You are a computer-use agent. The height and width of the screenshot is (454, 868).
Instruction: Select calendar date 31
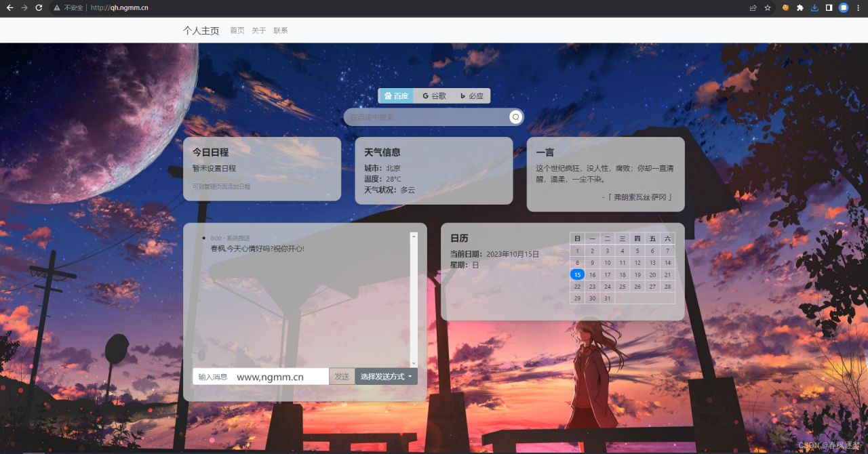coord(607,298)
